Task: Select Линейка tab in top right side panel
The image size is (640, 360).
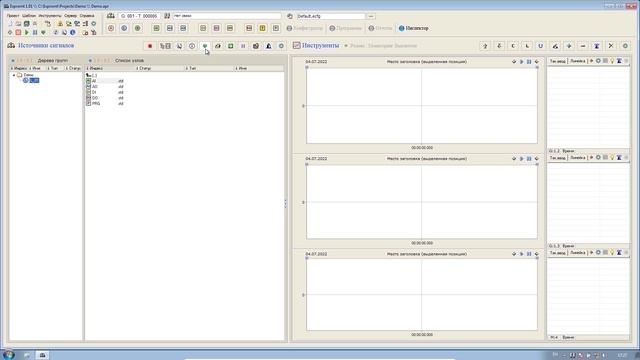Action: tap(578, 61)
